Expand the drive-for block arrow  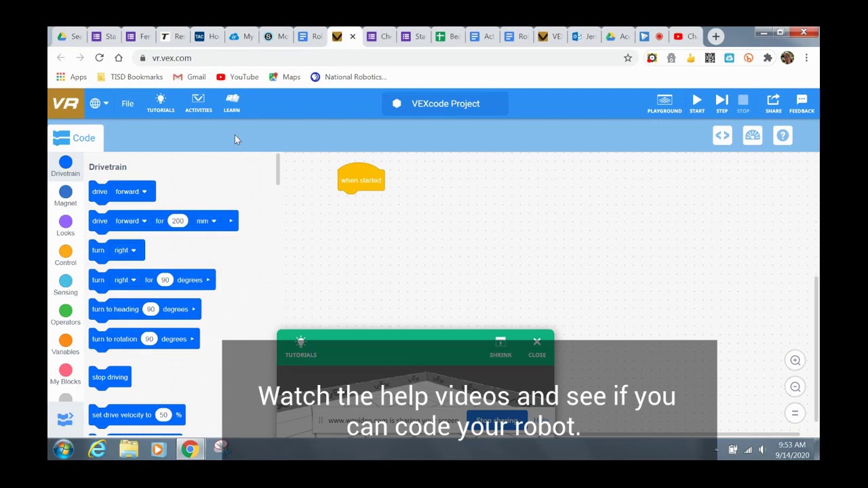(231, 221)
